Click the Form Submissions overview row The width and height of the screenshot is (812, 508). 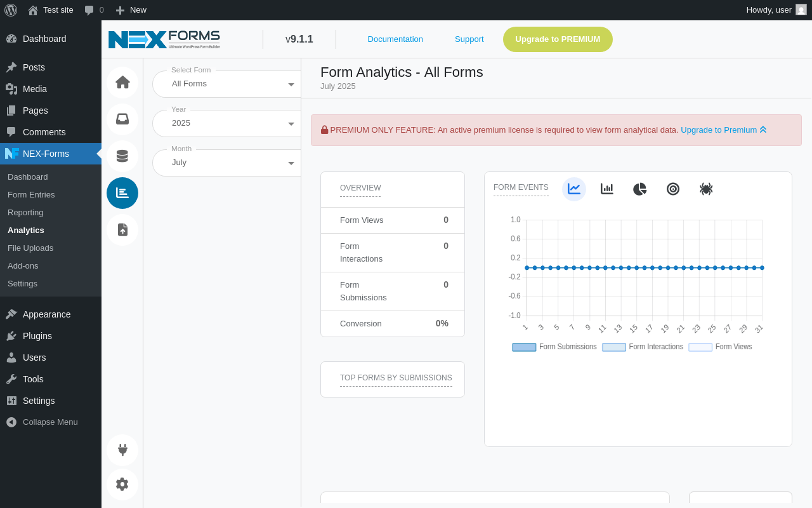pos(393,291)
